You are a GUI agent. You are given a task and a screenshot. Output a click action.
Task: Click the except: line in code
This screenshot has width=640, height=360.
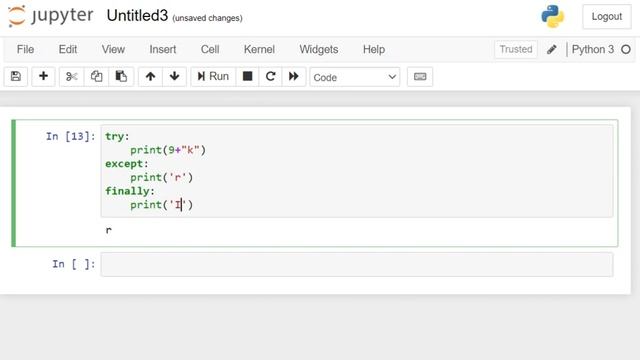[127, 164]
